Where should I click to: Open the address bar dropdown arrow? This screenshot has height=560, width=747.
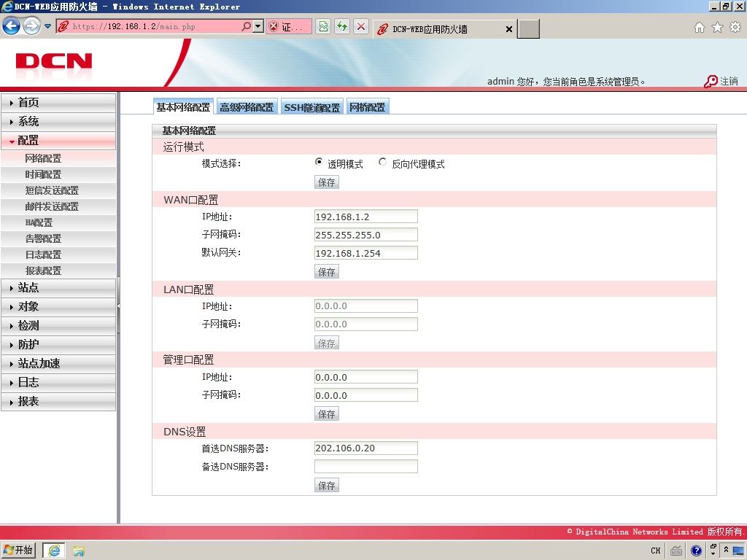point(258,26)
